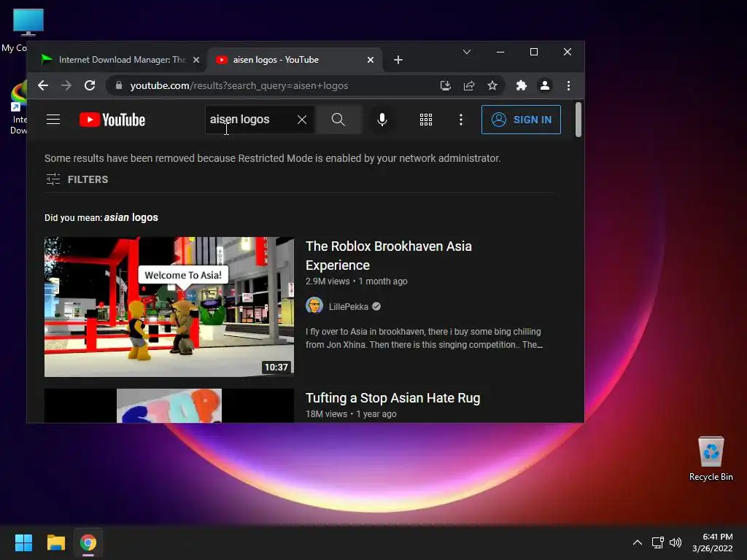Clear the search query with the X
The height and width of the screenshot is (560, 747).
point(302,120)
